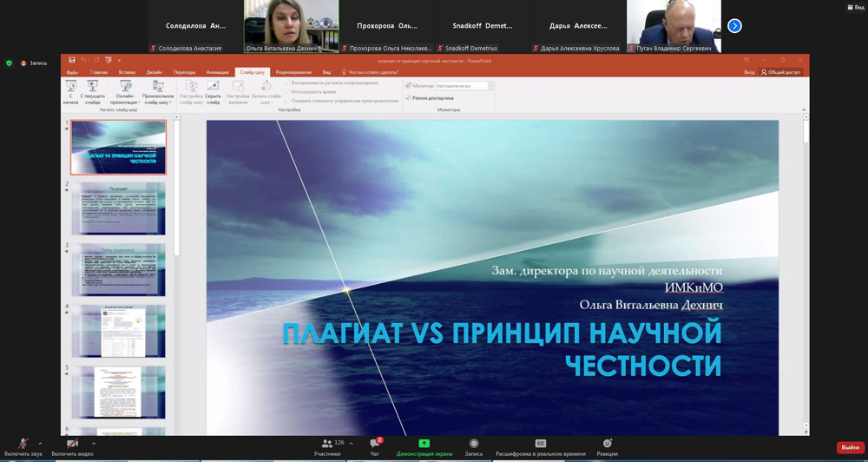Switch to the Анимация ribbon tab

(218, 72)
